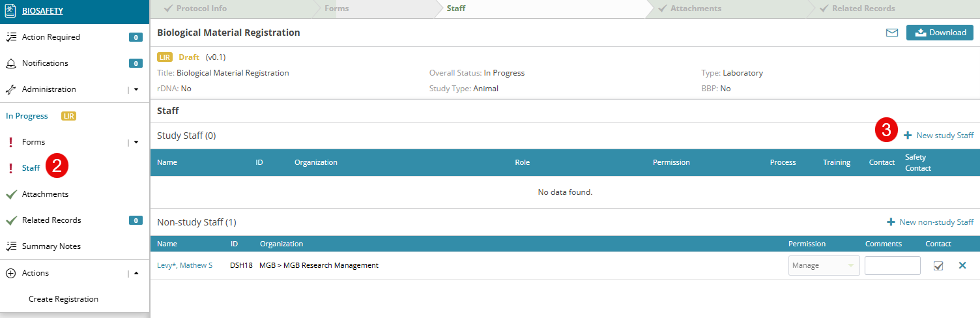
Task: Expand the Forms submenu arrow
Action: click(136, 142)
